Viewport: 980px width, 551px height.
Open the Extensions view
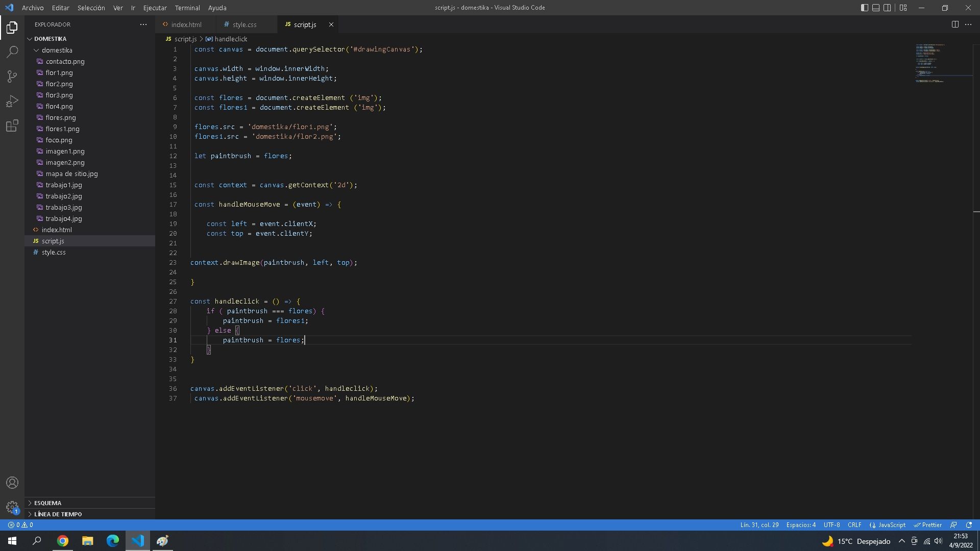coord(12,126)
